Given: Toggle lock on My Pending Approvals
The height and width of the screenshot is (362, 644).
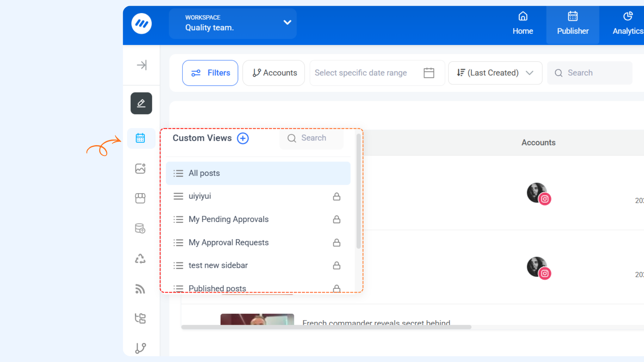Looking at the screenshot, I should pos(336,220).
